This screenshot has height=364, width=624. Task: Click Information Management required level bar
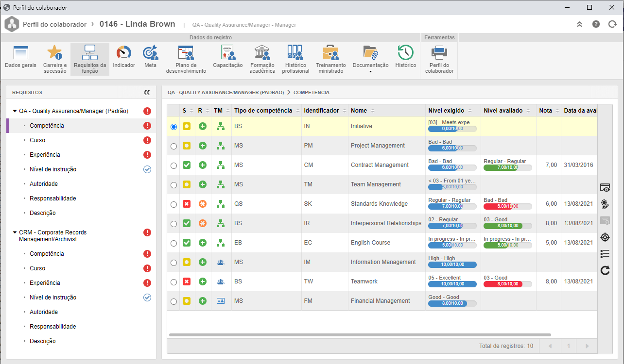click(x=452, y=265)
